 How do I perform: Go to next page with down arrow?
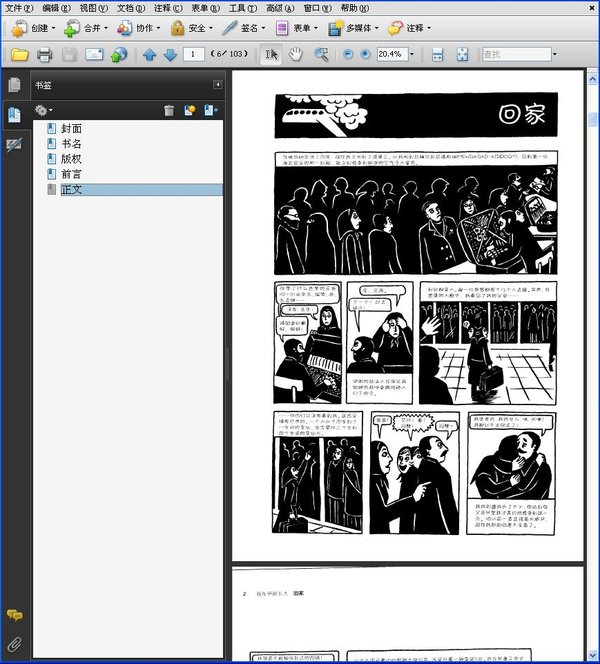(x=170, y=54)
